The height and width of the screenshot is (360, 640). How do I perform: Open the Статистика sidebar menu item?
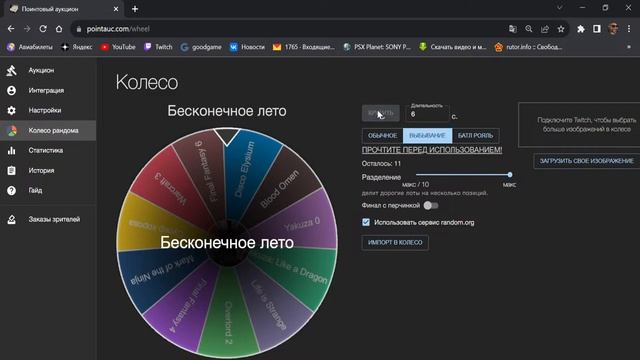48,151
